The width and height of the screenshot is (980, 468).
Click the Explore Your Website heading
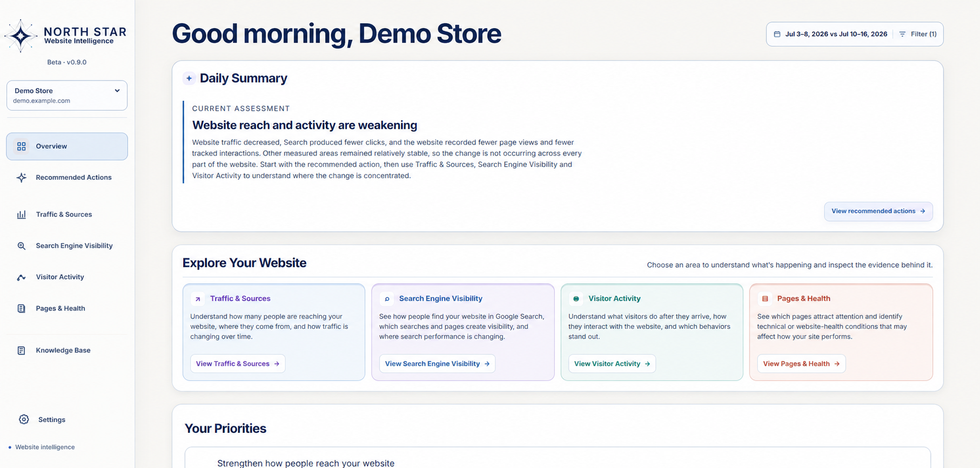(x=244, y=263)
